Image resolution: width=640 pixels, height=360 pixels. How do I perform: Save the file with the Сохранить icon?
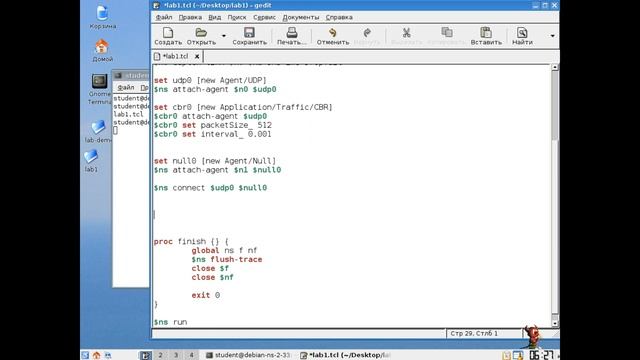pyautogui.click(x=249, y=33)
